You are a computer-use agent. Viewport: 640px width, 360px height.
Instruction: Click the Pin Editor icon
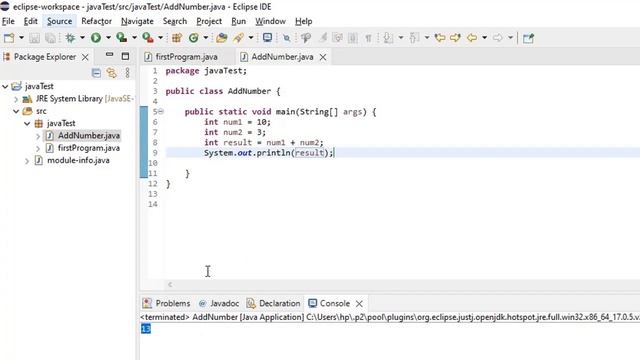(x=529, y=38)
